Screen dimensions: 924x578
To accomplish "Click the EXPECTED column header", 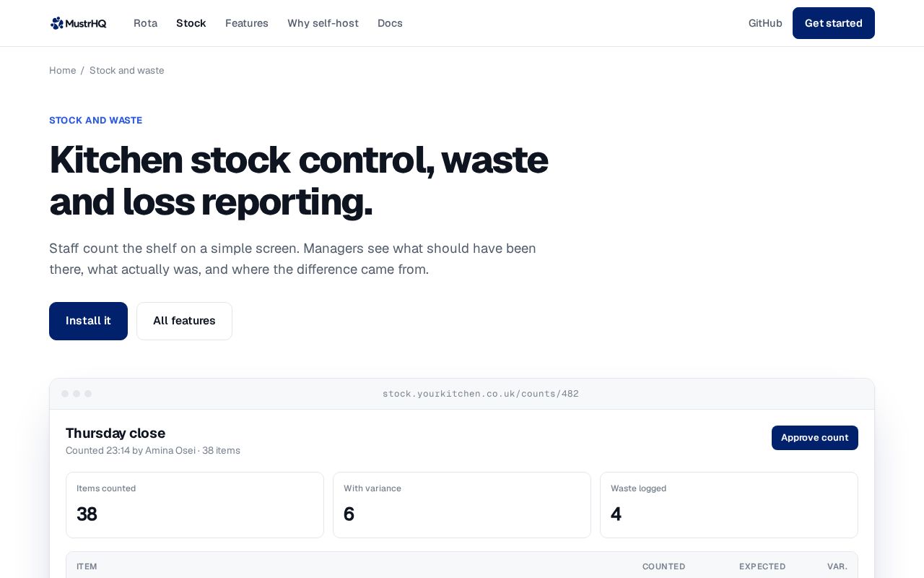I will click(762, 566).
